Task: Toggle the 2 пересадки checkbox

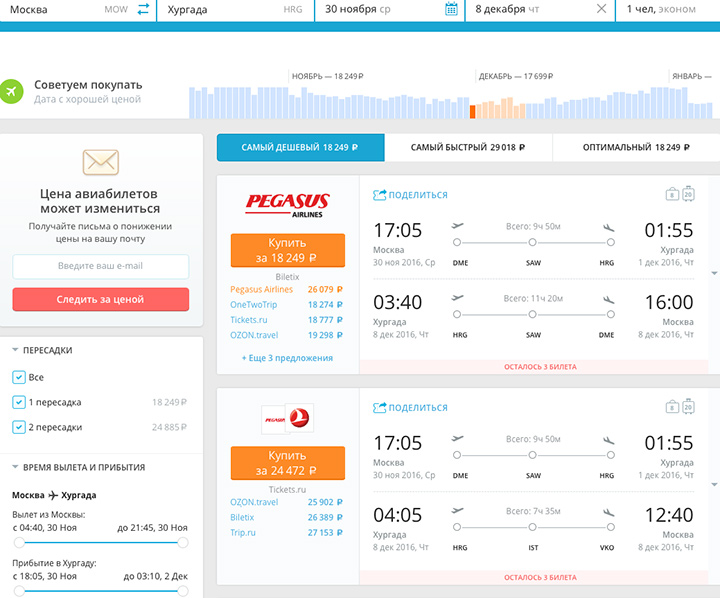Action: click(19, 427)
